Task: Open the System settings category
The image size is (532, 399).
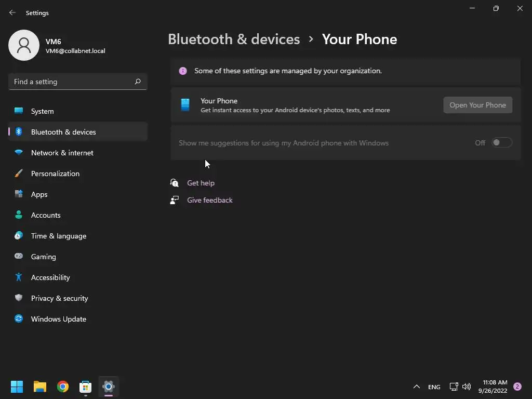Action: [78, 111]
